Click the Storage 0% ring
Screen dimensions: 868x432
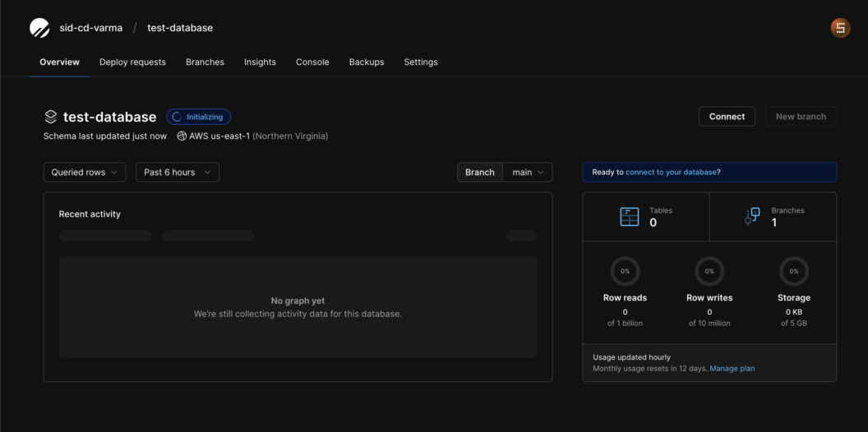tap(794, 271)
